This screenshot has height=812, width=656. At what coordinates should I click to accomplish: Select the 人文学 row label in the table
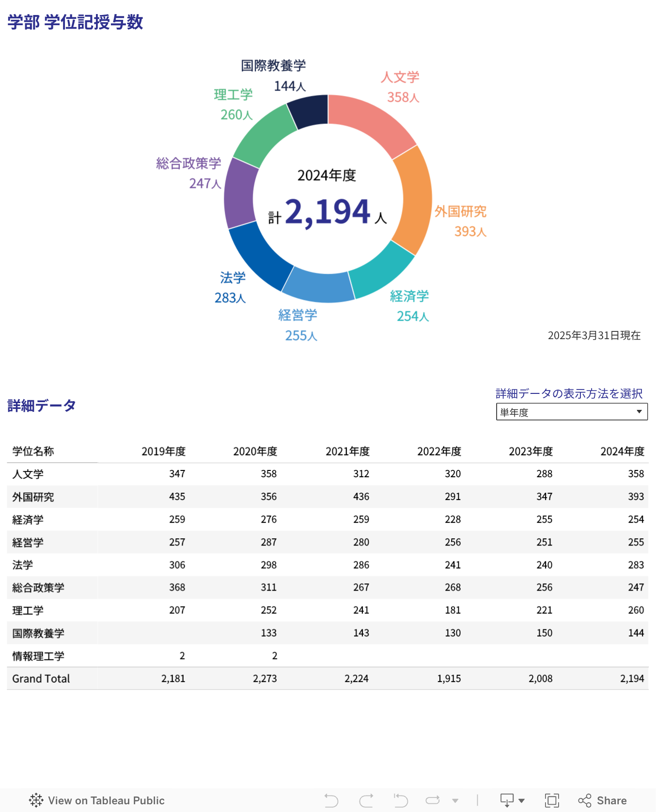pos(28,474)
